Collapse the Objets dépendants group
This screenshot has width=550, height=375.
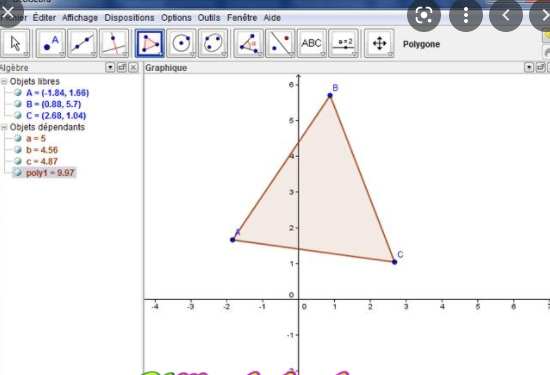pyautogui.click(x=4, y=127)
